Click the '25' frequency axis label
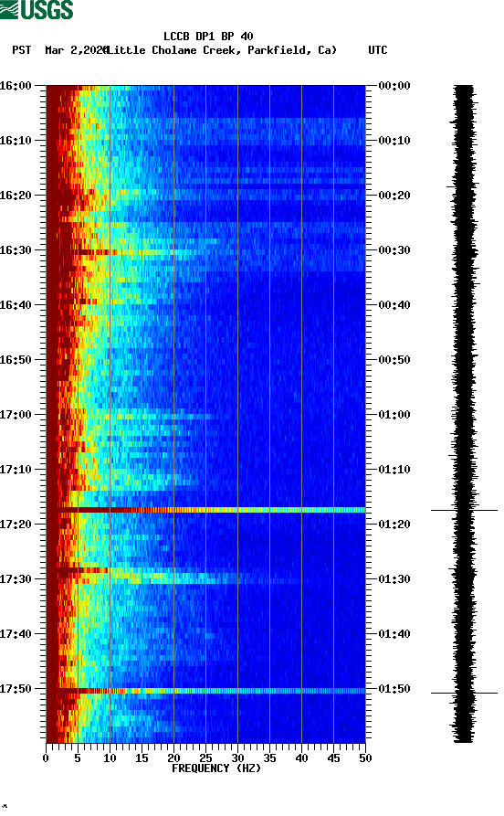 (x=205, y=758)
